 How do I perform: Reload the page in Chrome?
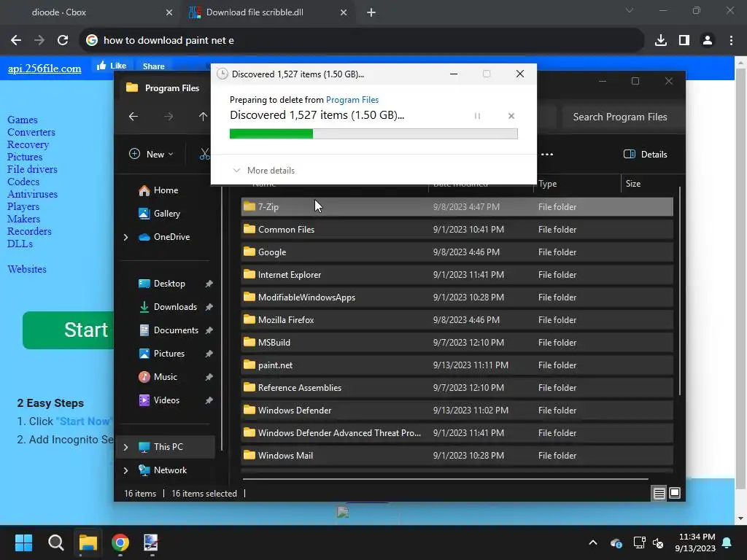click(63, 40)
